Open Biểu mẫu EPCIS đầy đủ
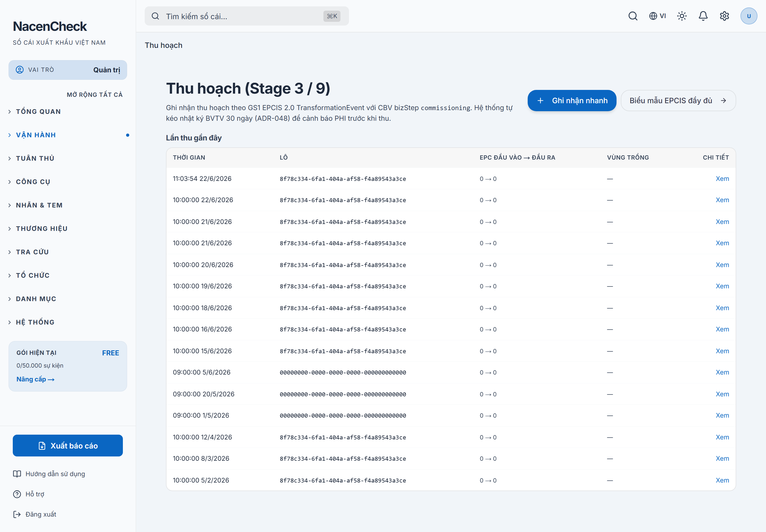The width and height of the screenshot is (766, 532). [x=678, y=100]
